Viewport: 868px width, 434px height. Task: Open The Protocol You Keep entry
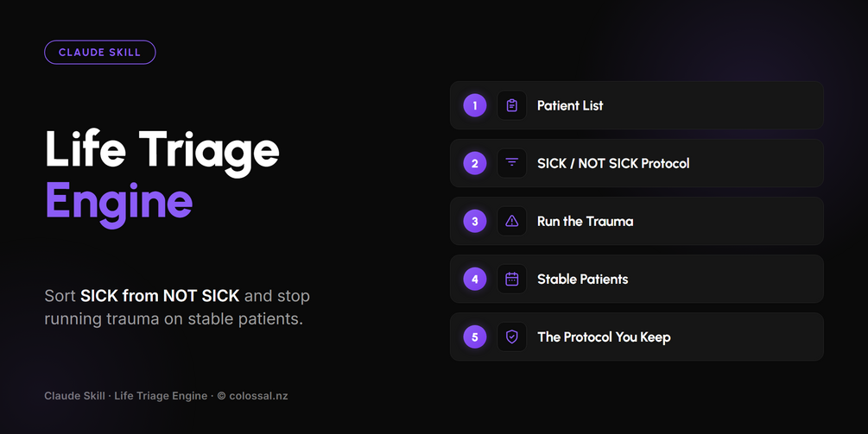(637, 337)
